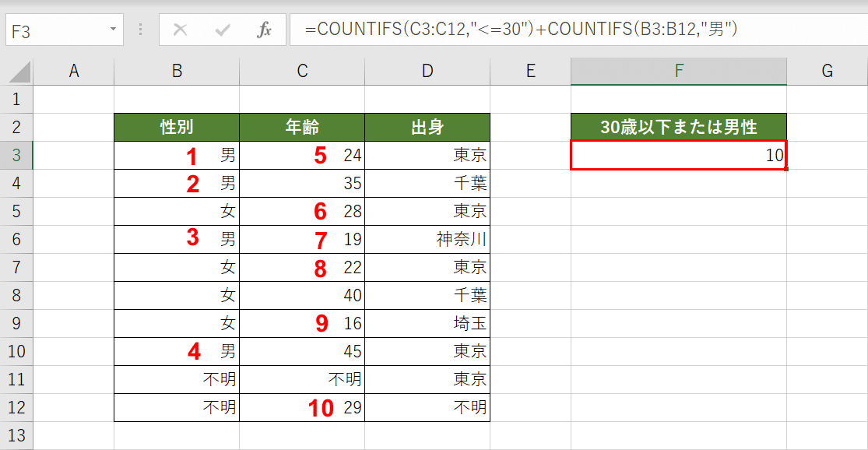Image resolution: width=868 pixels, height=450 pixels.
Task: Select row 3 by its row number
Action: click(17, 155)
